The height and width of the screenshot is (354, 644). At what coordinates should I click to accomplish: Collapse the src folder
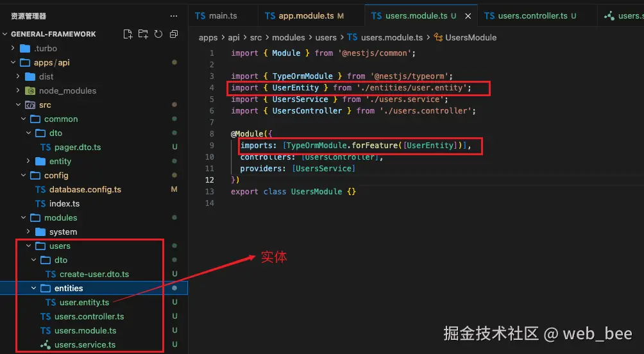pyautogui.click(x=18, y=105)
